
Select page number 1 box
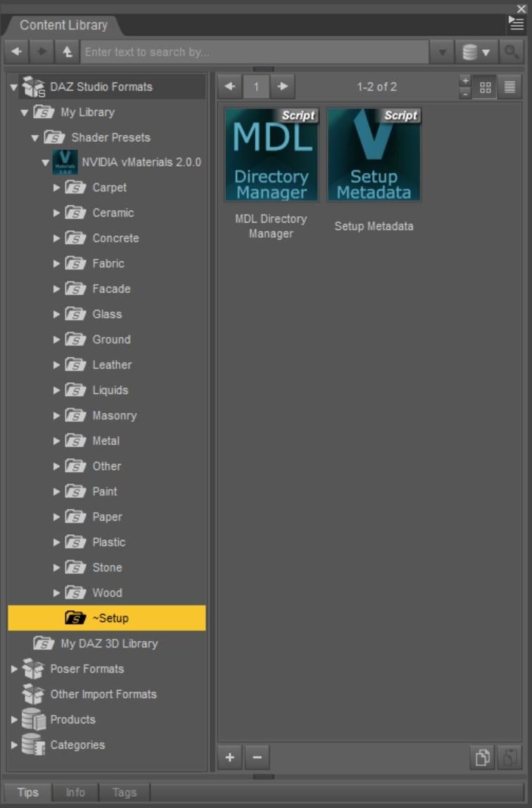256,87
